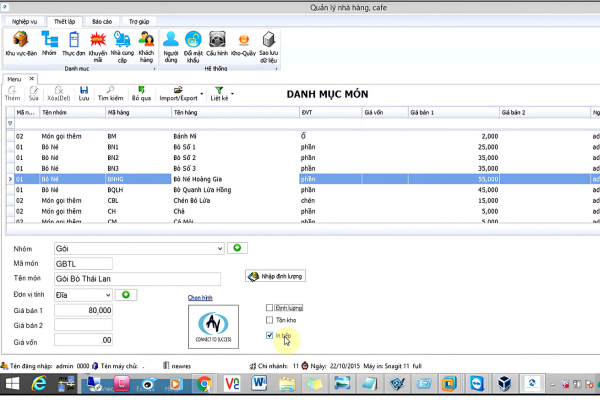The image size is (600, 400).
Task: Click the Thêm add toolbar button
Action: pyautogui.click(x=12, y=93)
